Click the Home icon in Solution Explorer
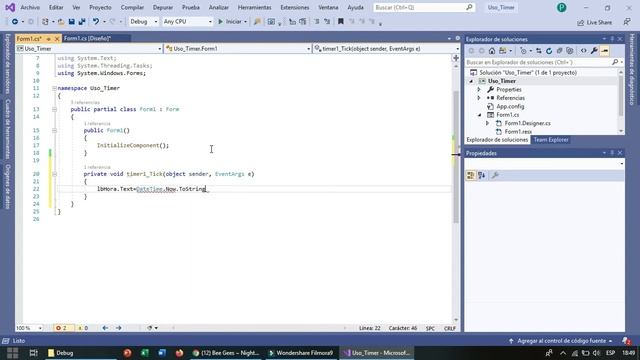The height and width of the screenshot is (360, 640). click(x=492, y=51)
